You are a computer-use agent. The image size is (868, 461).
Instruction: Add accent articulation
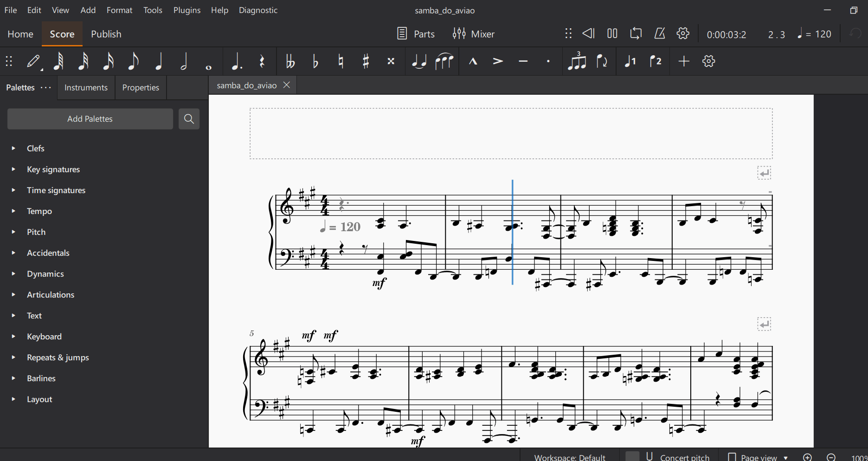pyautogui.click(x=498, y=61)
